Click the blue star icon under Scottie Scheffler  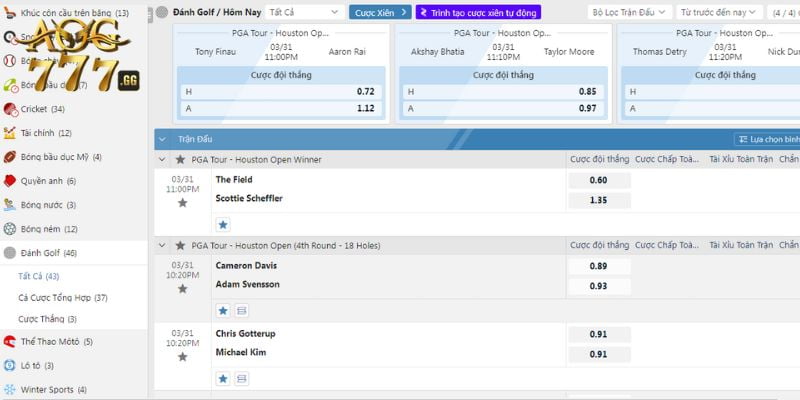click(223, 224)
